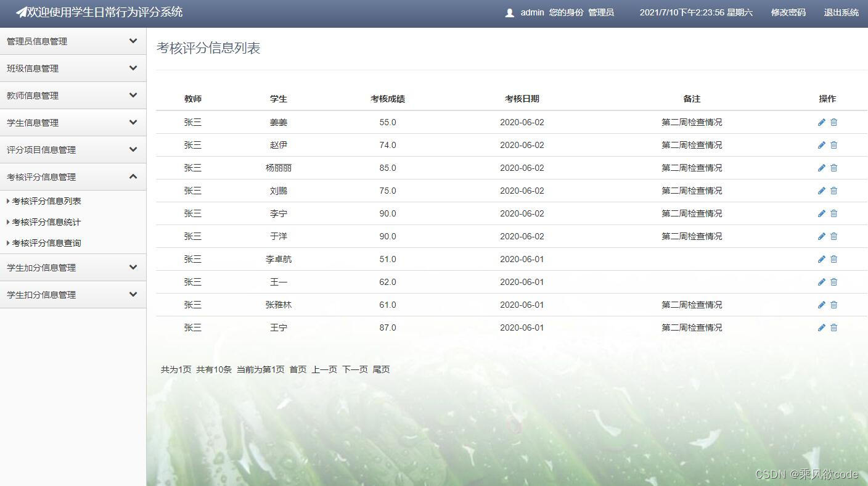Image resolution: width=868 pixels, height=486 pixels.
Task: Delete the 李卓航 assessment record
Action: [x=833, y=259]
